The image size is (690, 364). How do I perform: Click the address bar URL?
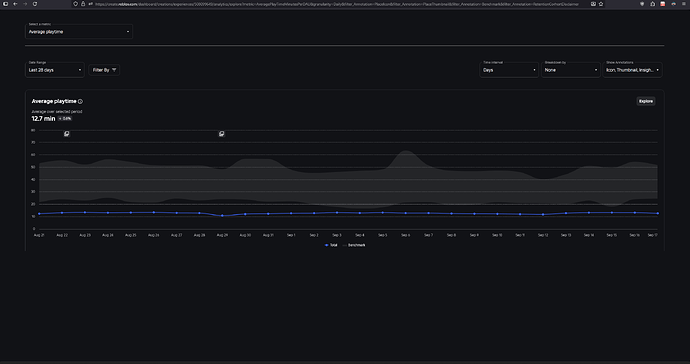337,4
